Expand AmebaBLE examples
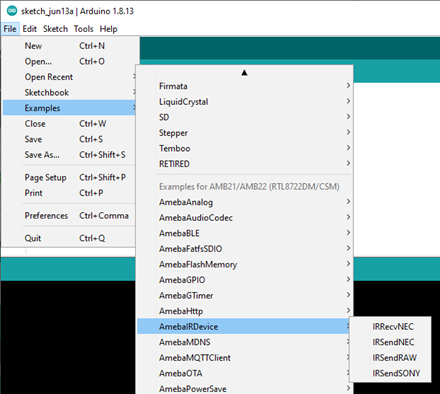440x394 pixels. click(x=245, y=233)
